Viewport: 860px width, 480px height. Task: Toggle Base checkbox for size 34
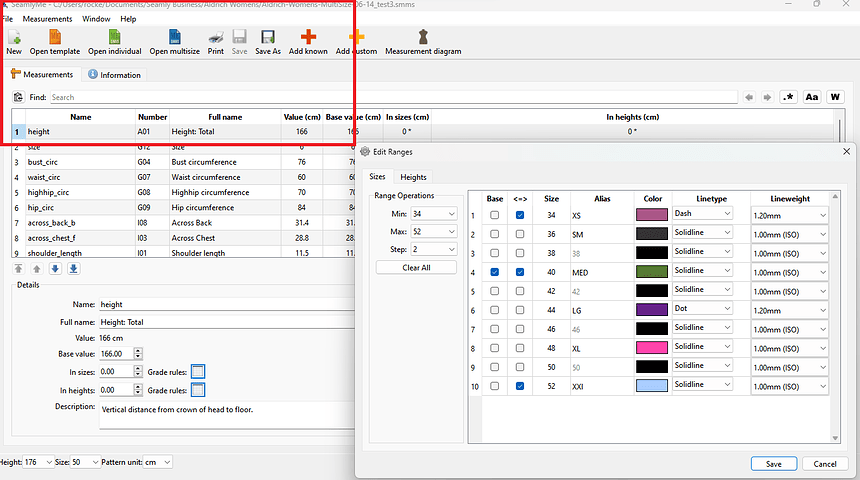point(494,215)
